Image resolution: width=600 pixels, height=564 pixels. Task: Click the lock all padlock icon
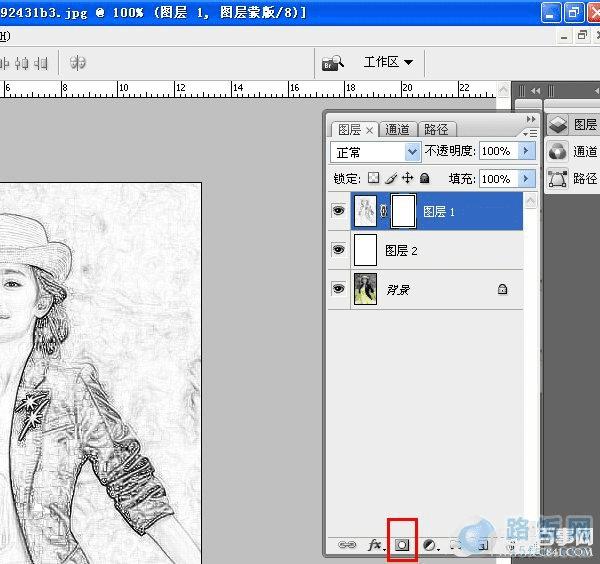pyautogui.click(x=424, y=179)
